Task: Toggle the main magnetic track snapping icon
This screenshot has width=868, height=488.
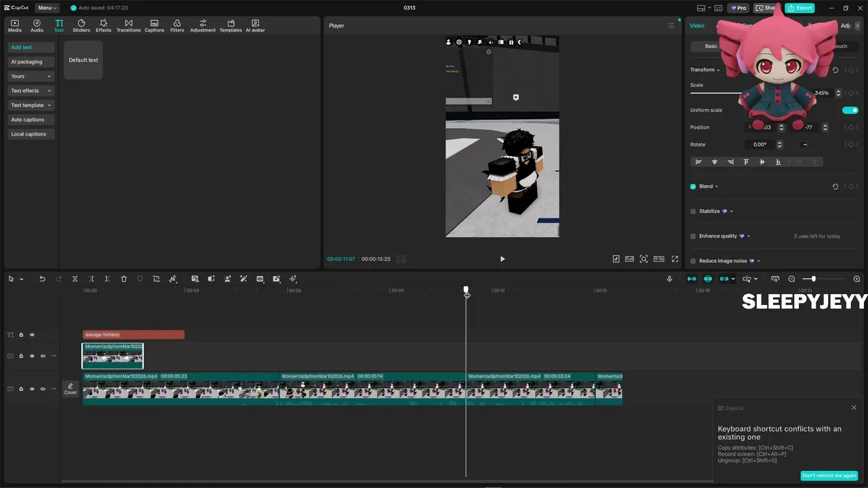Action: click(x=692, y=279)
